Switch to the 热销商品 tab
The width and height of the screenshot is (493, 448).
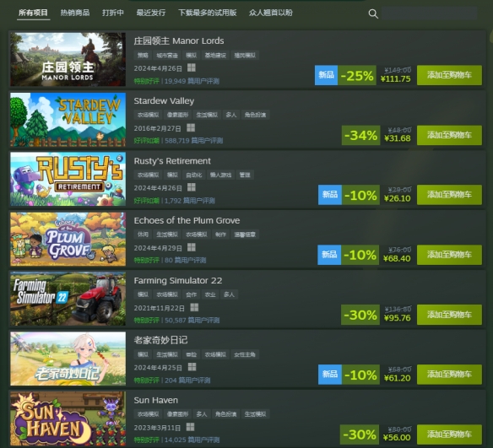[75, 13]
